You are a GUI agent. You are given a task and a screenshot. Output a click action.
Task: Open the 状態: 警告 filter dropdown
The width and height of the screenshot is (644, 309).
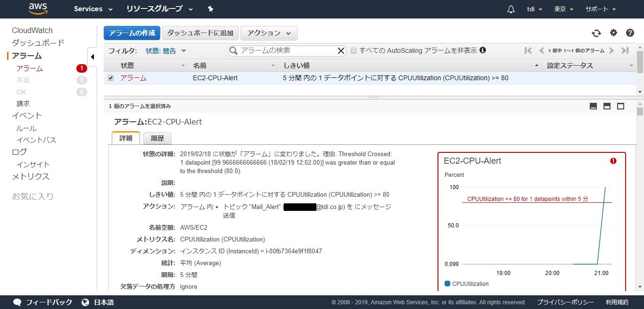(x=166, y=50)
